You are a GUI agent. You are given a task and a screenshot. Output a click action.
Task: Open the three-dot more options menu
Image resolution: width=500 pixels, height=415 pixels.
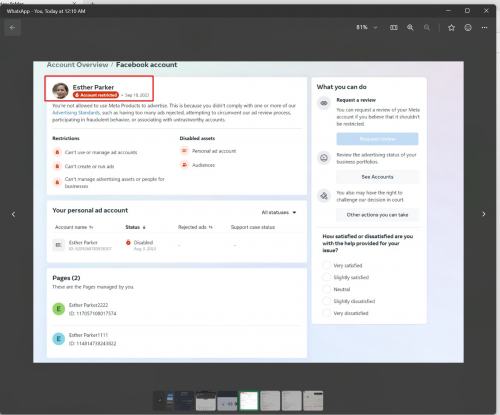point(484,28)
